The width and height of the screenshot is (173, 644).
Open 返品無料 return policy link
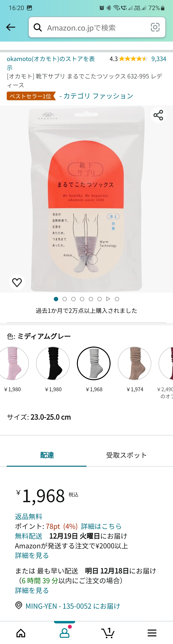[x=29, y=517]
